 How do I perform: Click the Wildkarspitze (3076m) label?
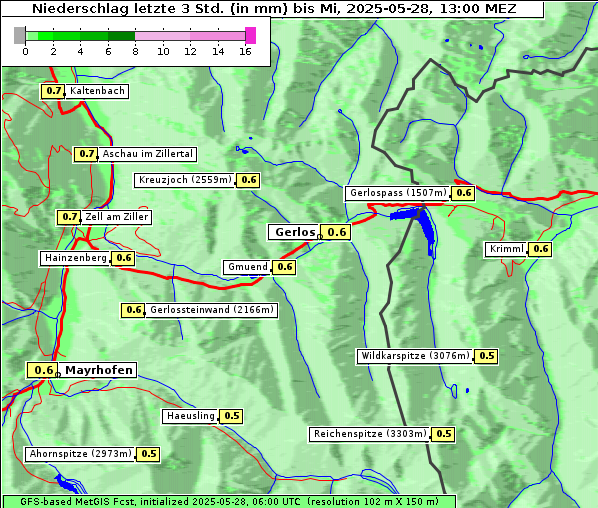tap(415, 356)
